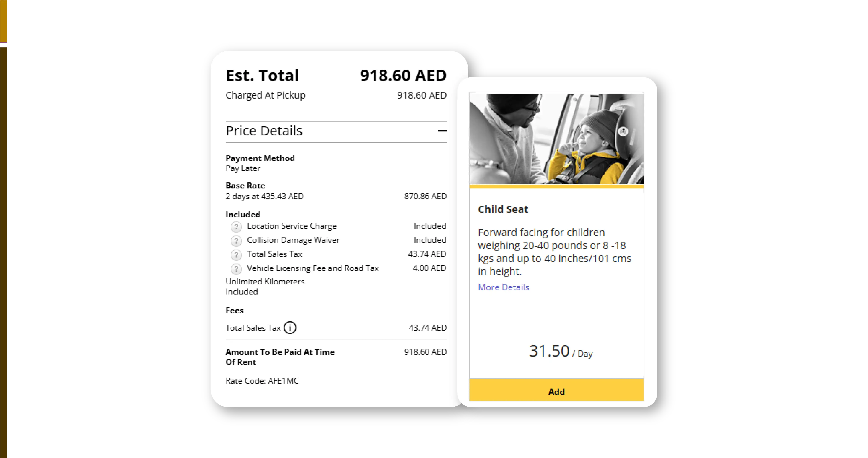Click the Unlimited Kilometers label
The width and height of the screenshot is (868, 458).
(x=265, y=281)
